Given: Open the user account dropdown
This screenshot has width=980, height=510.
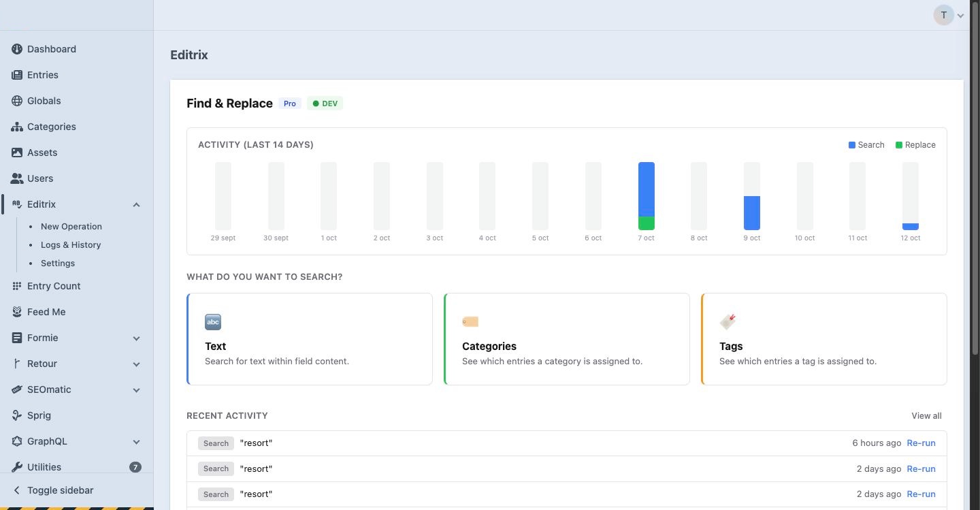Looking at the screenshot, I should point(949,15).
